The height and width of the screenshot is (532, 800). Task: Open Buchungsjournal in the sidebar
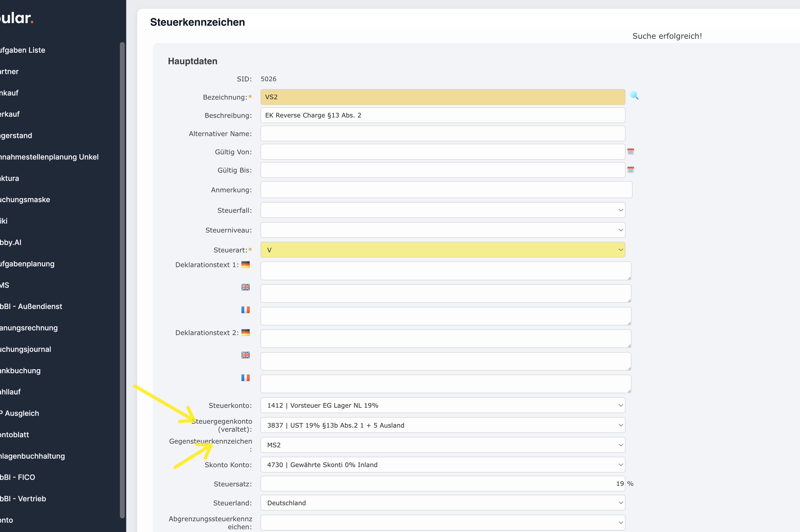26,349
